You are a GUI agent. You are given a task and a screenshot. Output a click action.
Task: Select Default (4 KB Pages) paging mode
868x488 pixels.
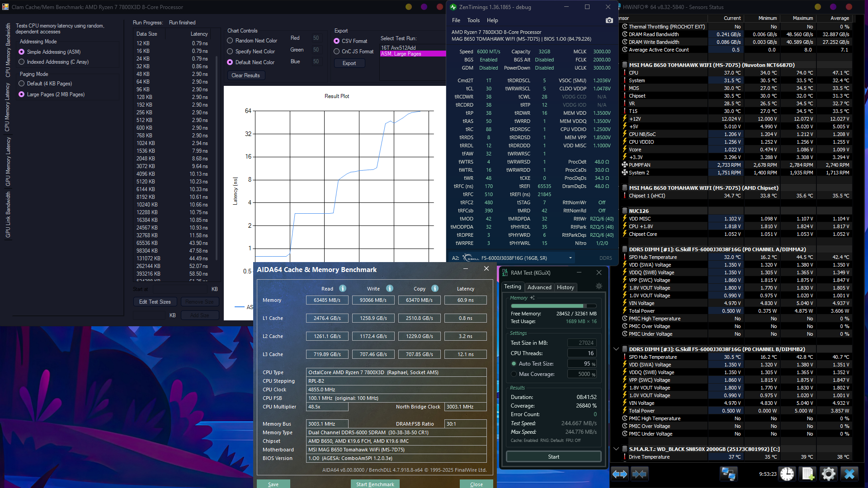(22, 84)
